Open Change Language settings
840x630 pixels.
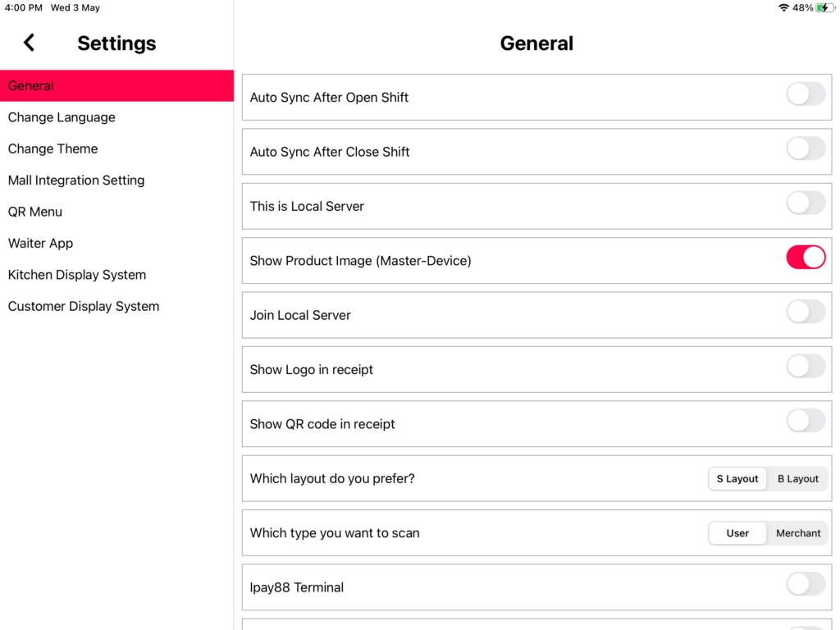pos(62,117)
